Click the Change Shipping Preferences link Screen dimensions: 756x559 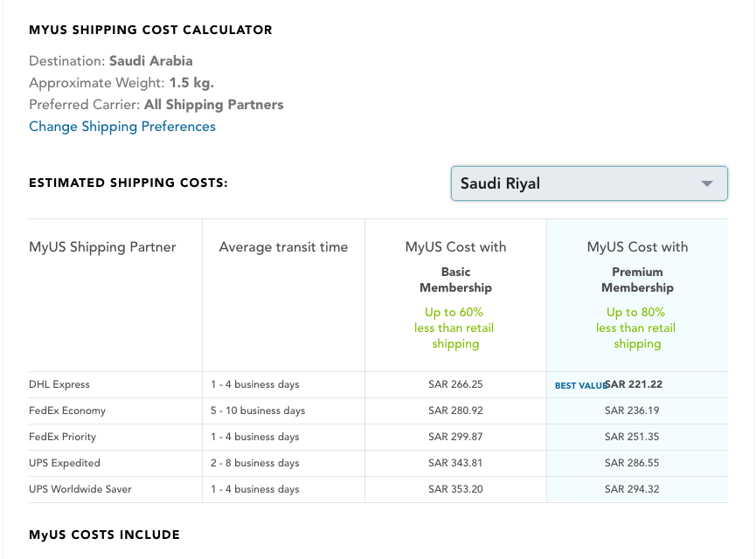[x=122, y=127]
